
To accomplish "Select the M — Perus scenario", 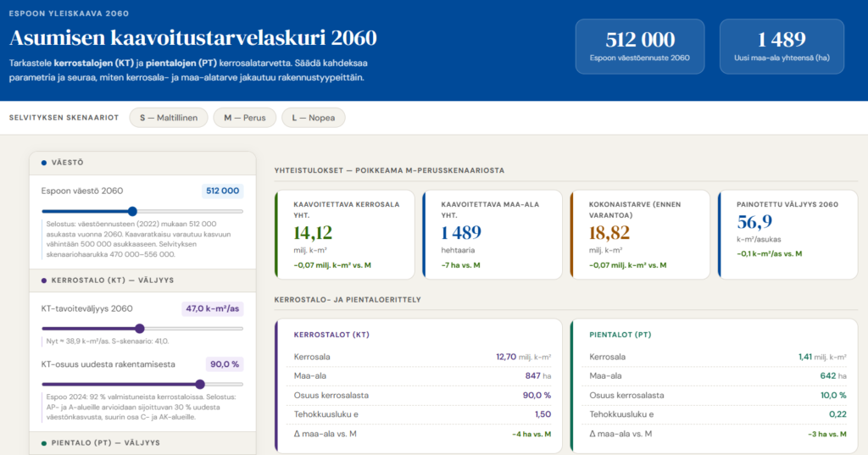I will click(245, 118).
